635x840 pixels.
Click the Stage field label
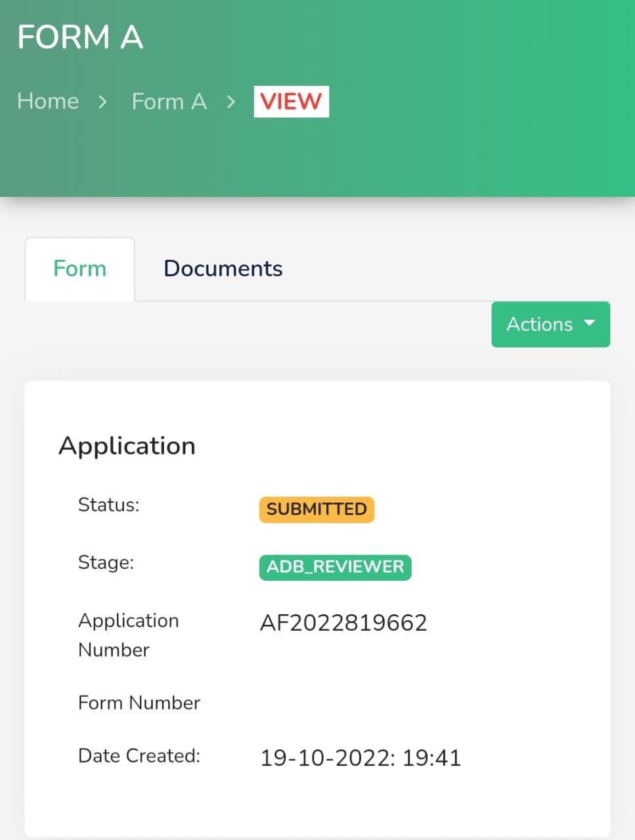click(x=106, y=562)
